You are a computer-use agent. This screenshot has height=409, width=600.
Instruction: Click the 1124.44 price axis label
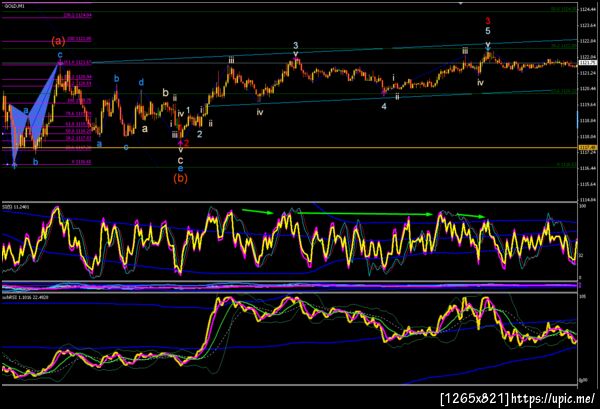pyautogui.click(x=588, y=10)
